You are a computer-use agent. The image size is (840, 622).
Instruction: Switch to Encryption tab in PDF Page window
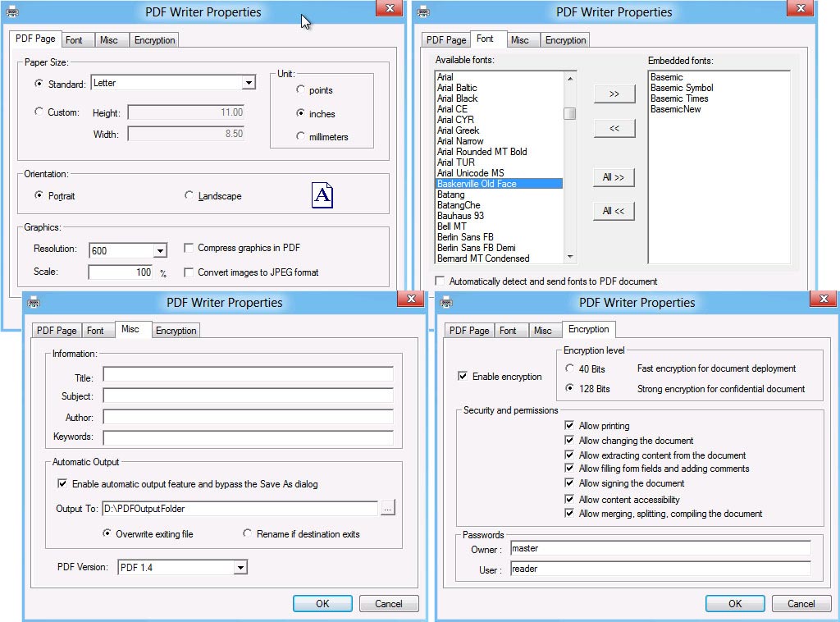click(154, 40)
